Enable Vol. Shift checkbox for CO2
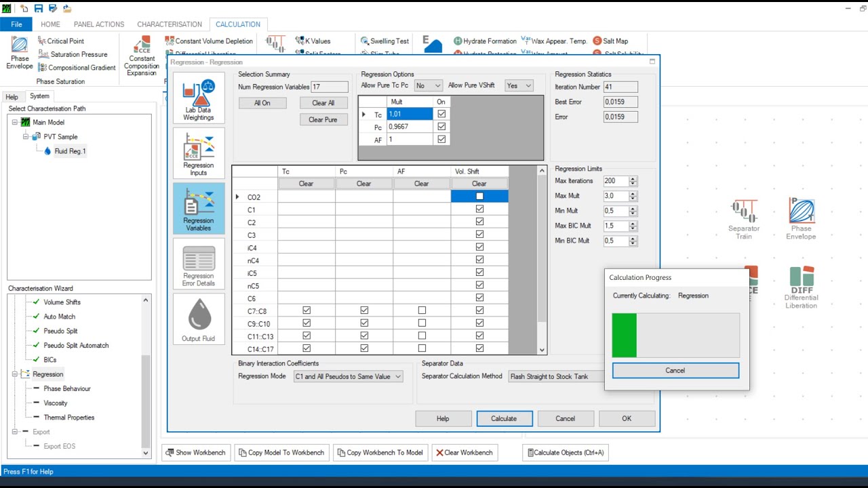 [x=479, y=197]
